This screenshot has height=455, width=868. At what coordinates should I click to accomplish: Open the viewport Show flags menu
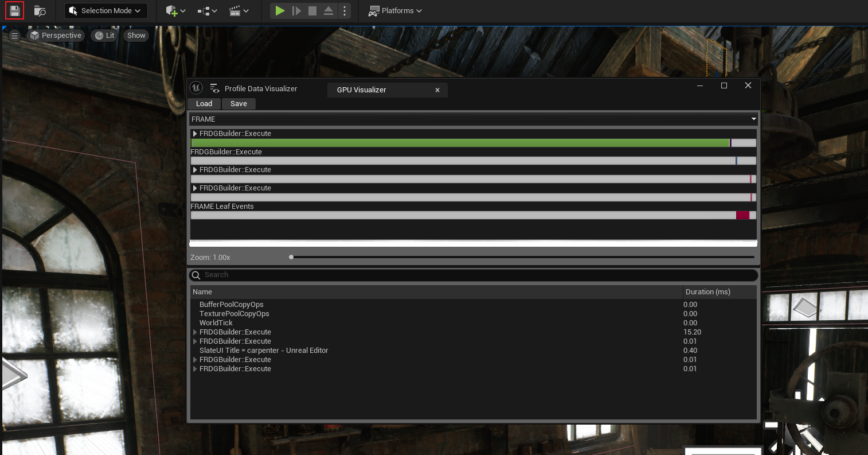click(x=136, y=36)
